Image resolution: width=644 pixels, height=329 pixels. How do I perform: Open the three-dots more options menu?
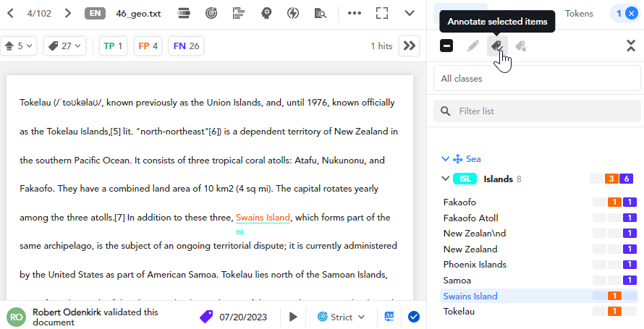click(355, 13)
